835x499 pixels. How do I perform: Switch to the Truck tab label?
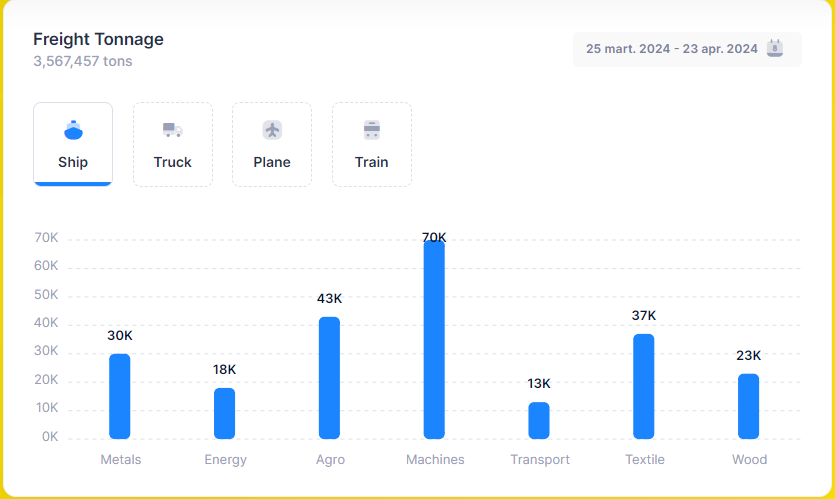click(x=172, y=162)
